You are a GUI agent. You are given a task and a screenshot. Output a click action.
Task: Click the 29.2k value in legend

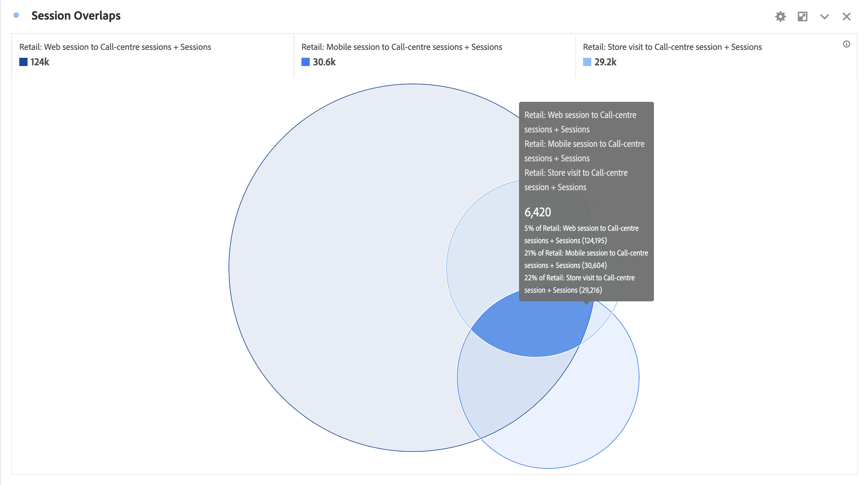[x=605, y=62]
